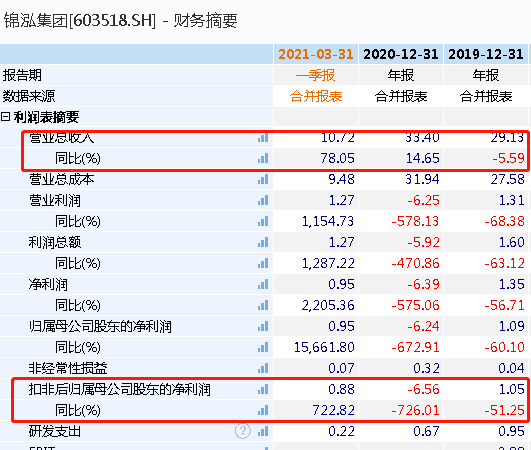Select the 非经常性损益 row label
531x450 pixels.
(68, 368)
